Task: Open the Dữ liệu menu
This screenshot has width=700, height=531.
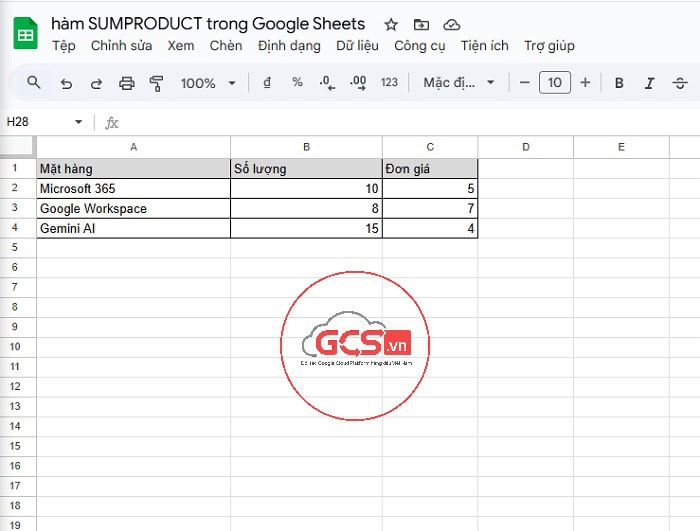Action: (357, 46)
